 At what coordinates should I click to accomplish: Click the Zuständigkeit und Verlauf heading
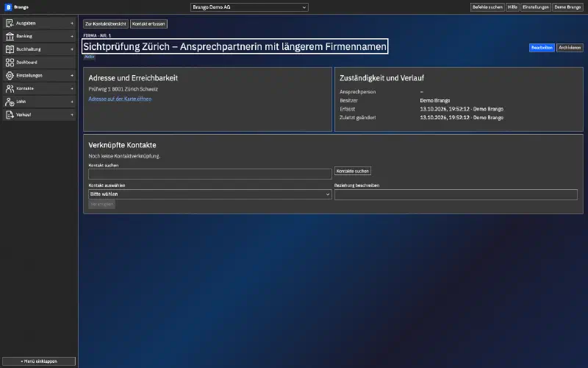click(381, 78)
